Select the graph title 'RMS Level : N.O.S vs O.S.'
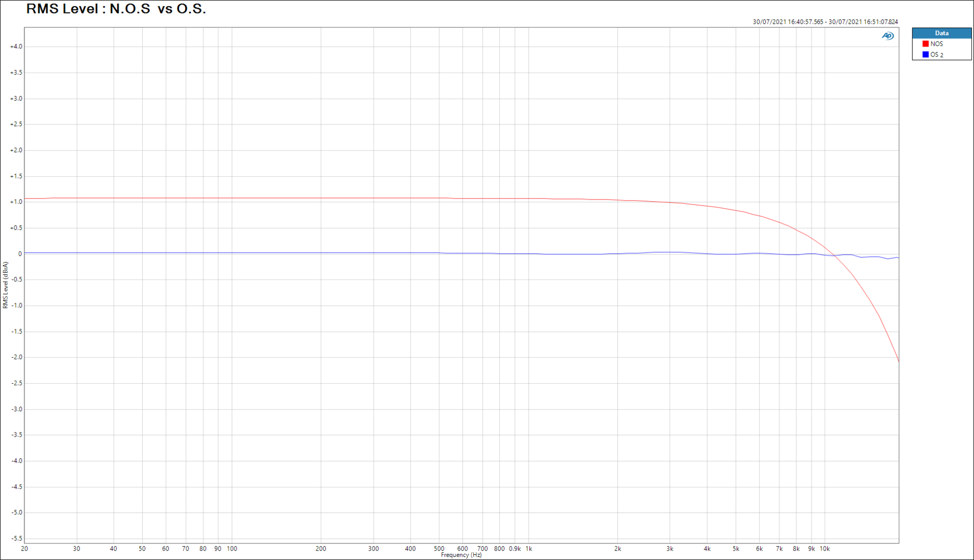 point(116,9)
